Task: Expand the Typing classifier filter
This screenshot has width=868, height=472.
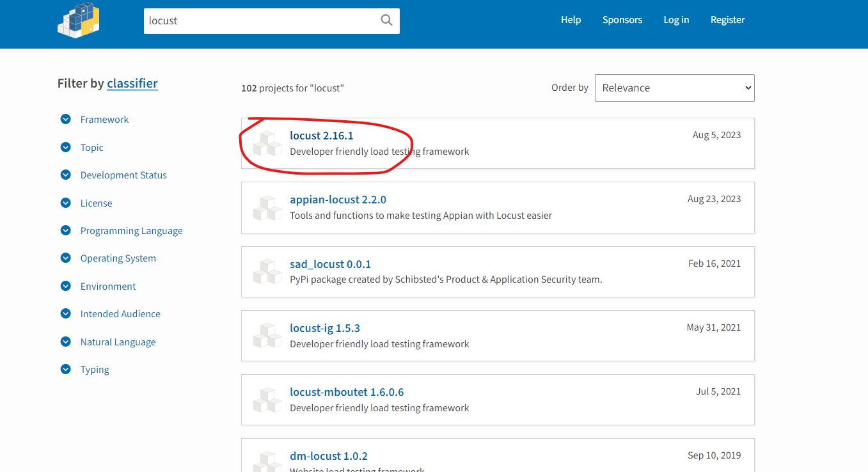Action: [95, 370]
